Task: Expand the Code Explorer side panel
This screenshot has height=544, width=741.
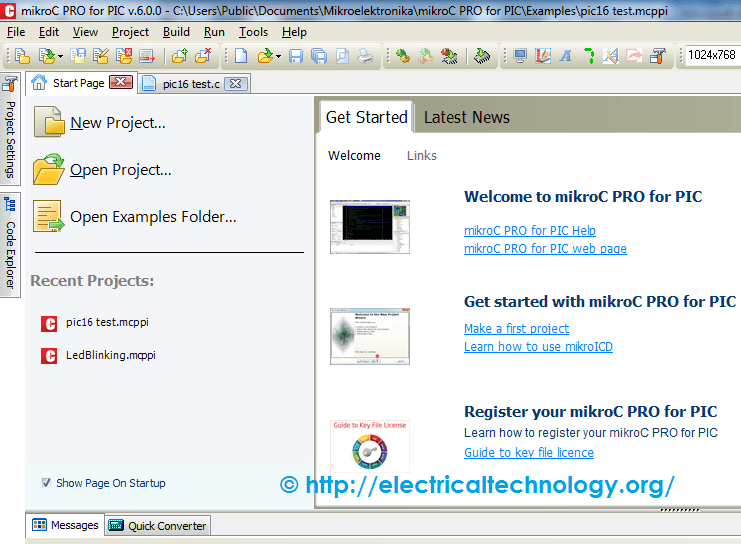Action: point(10,245)
